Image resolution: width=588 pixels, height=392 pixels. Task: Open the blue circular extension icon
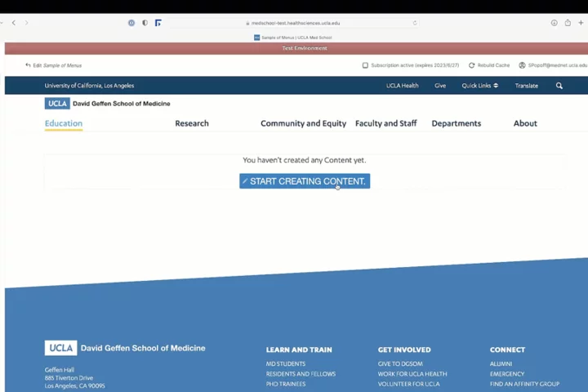[131, 23]
